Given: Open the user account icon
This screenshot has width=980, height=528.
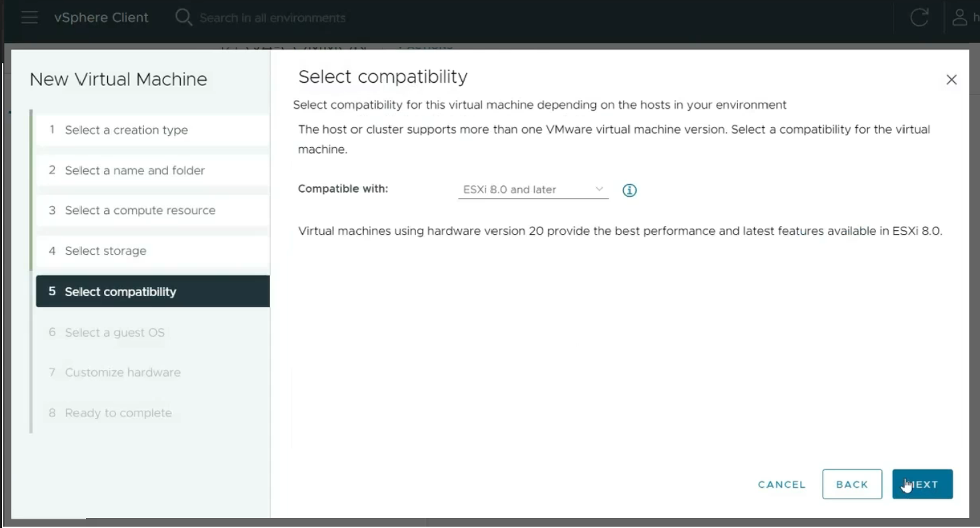Looking at the screenshot, I should 959,17.
